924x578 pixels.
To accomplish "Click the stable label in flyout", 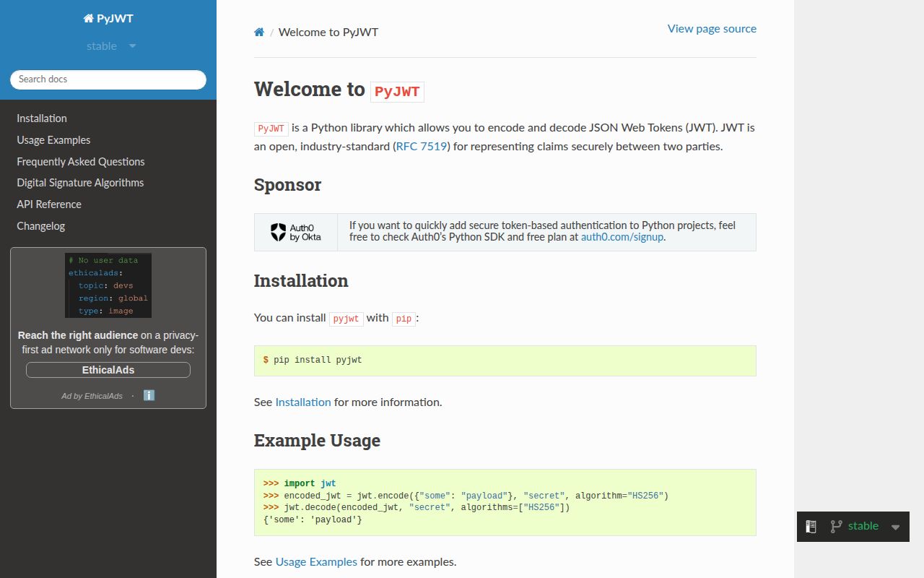I will coord(863,526).
